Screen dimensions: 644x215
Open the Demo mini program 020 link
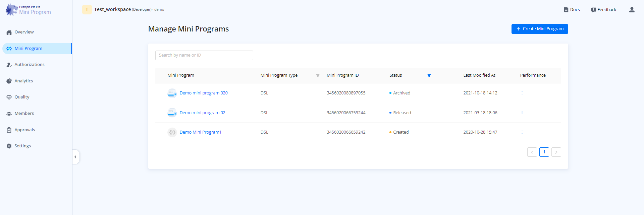[203, 93]
